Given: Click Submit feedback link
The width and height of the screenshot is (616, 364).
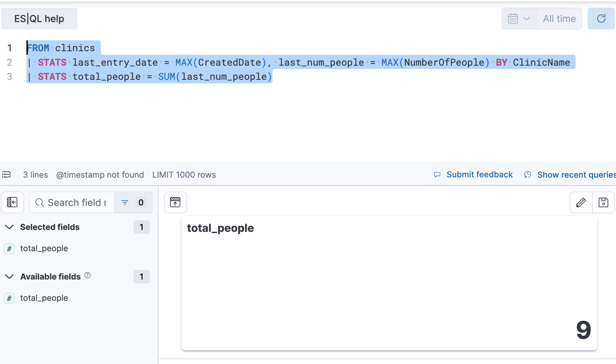Looking at the screenshot, I should pyautogui.click(x=479, y=174).
